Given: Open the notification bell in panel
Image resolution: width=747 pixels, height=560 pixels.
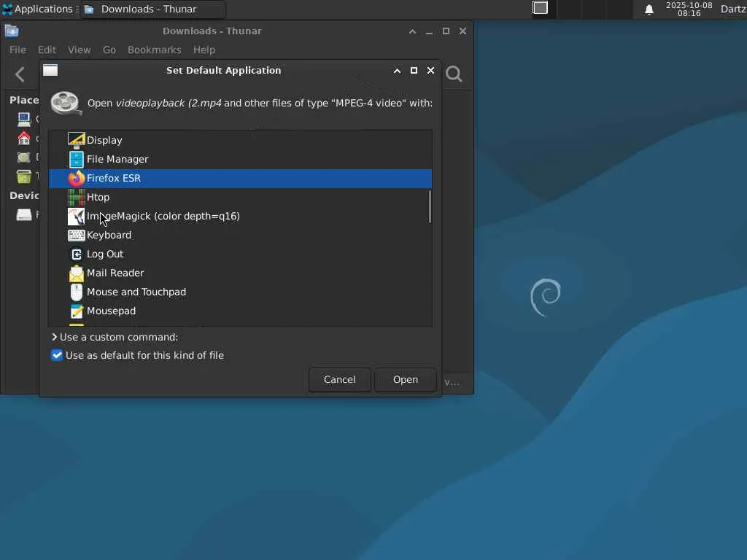Looking at the screenshot, I should (x=649, y=9).
